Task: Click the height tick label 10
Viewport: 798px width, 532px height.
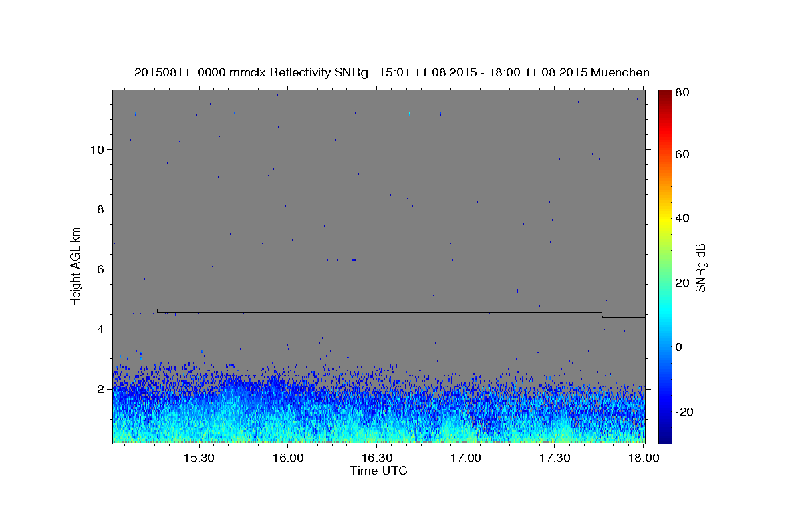Action: pyautogui.click(x=96, y=150)
